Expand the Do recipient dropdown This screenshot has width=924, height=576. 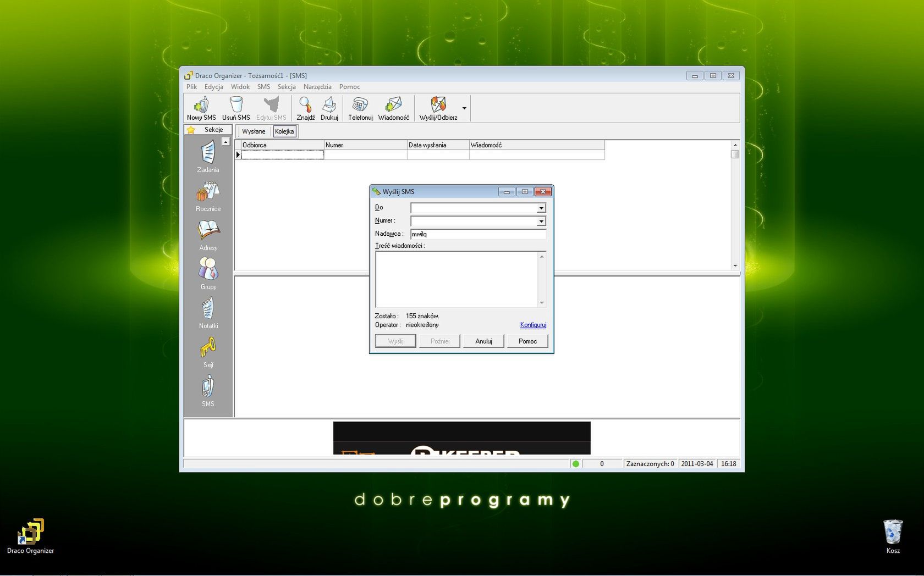(x=541, y=208)
